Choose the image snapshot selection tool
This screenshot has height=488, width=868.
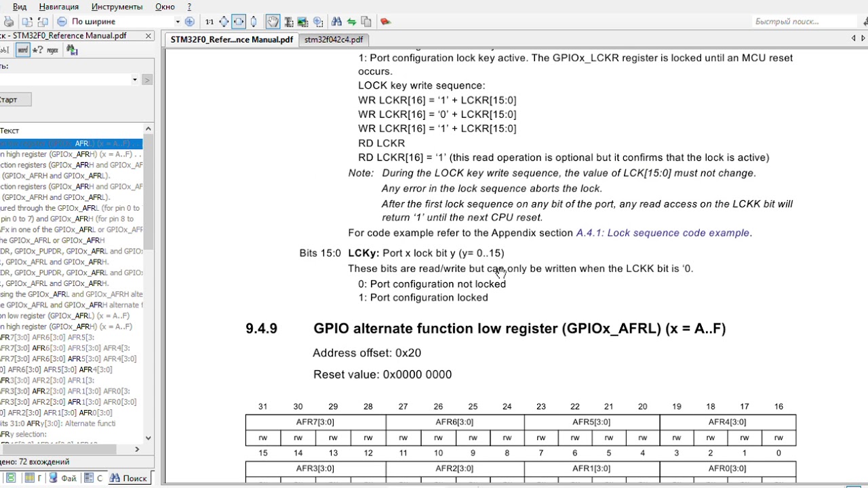(x=302, y=22)
